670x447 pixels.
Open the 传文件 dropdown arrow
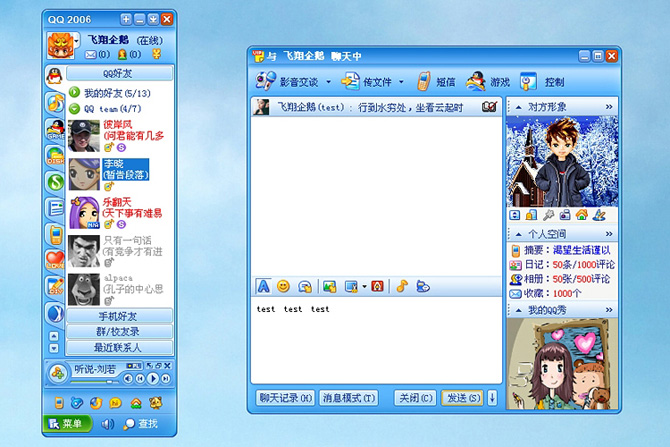(401, 82)
